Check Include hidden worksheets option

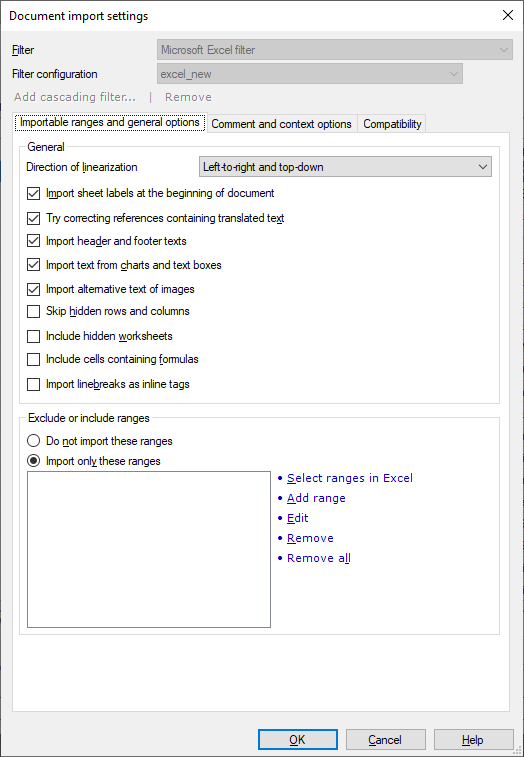(33, 336)
